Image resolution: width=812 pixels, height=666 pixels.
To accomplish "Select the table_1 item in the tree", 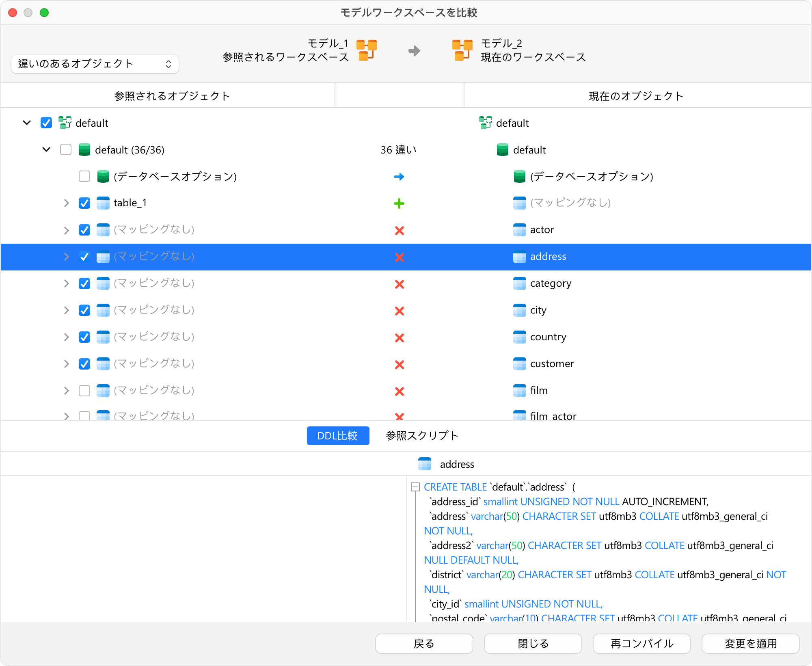I will point(130,203).
